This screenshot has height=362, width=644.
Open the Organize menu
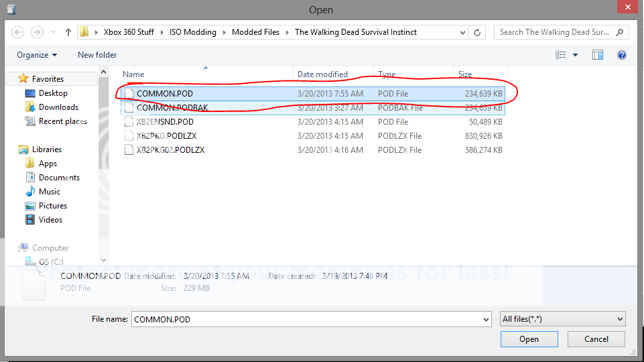point(37,55)
